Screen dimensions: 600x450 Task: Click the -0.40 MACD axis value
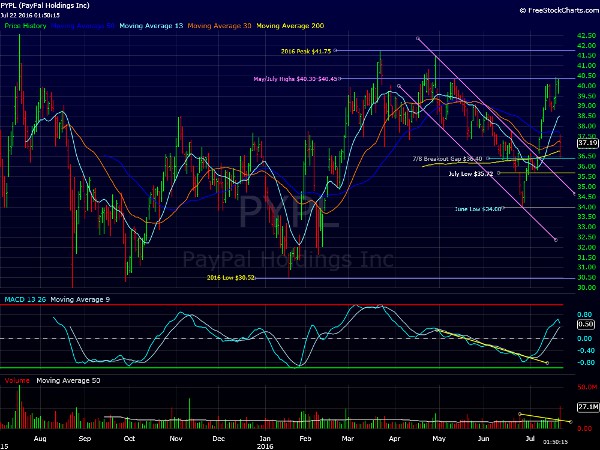pyautogui.click(x=584, y=351)
